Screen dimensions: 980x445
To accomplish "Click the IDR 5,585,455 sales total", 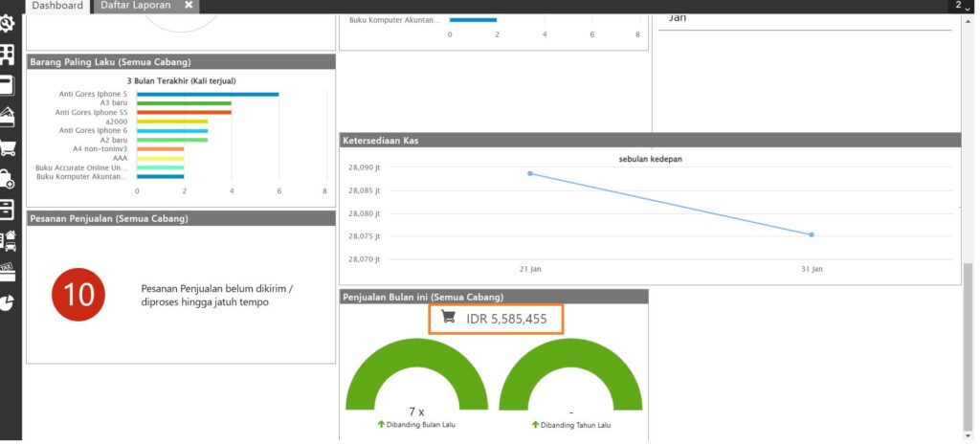I will (x=497, y=319).
